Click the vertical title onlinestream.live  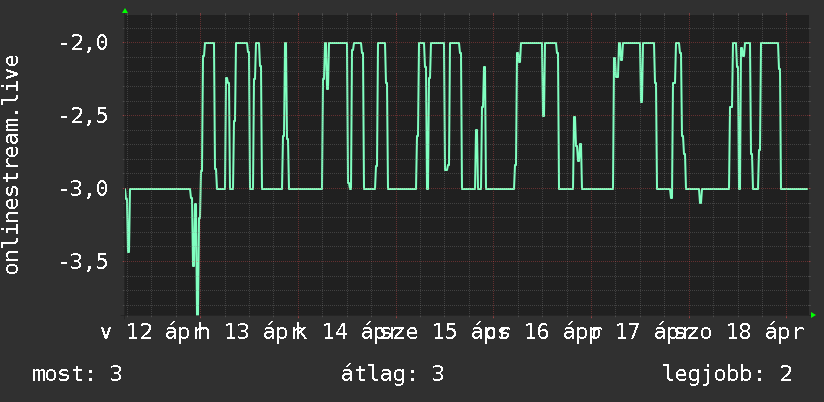click(11, 164)
